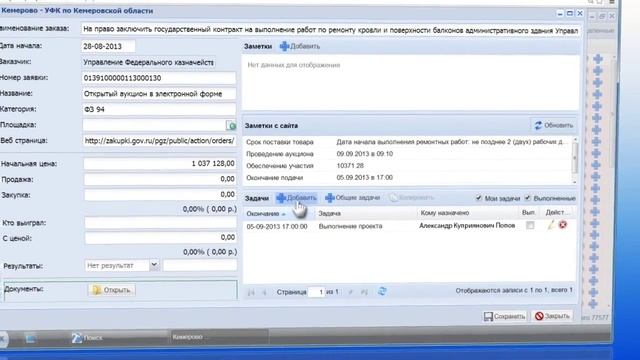Refresh site notes with Обновить
This screenshot has width=640, height=360.
(x=554, y=126)
